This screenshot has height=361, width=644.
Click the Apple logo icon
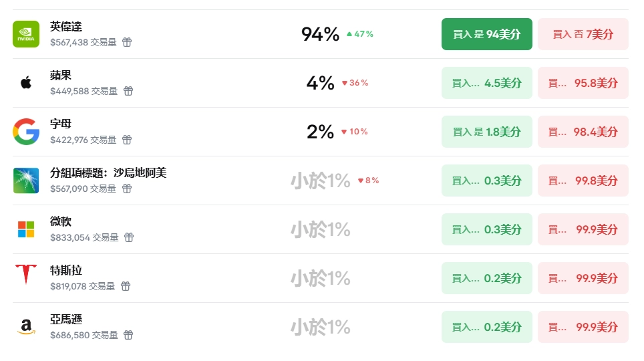[26, 83]
